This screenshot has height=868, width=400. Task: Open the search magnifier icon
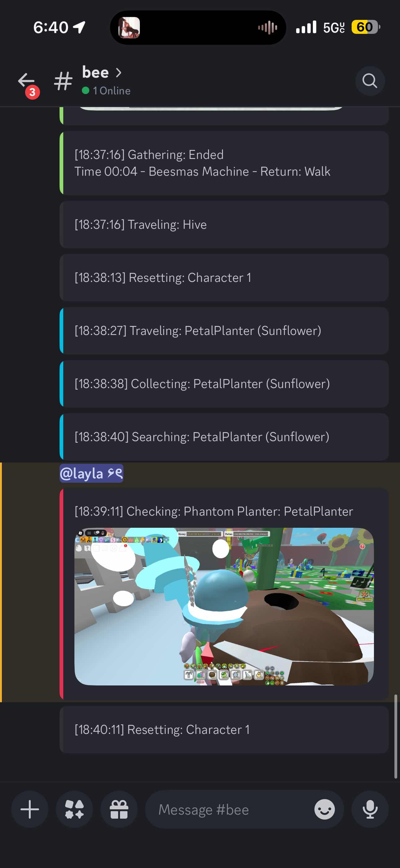[370, 81]
